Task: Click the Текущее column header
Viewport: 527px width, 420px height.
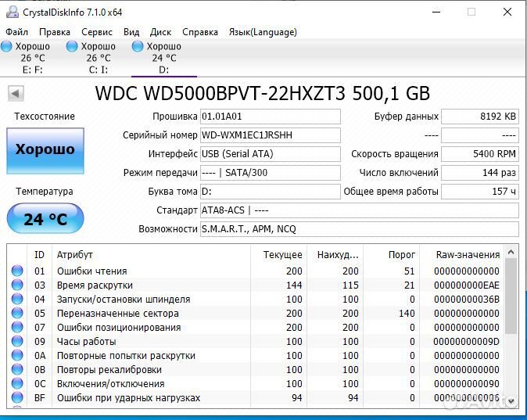Action: [x=278, y=255]
